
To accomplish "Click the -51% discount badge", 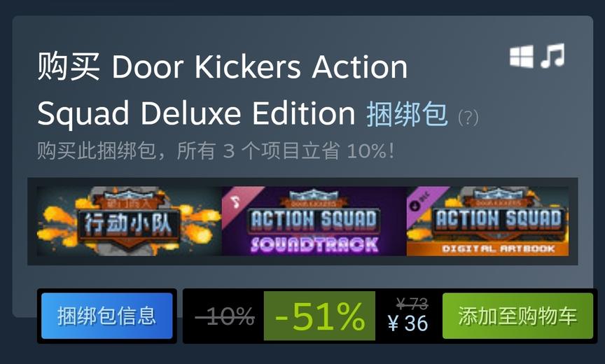I will click(319, 316).
